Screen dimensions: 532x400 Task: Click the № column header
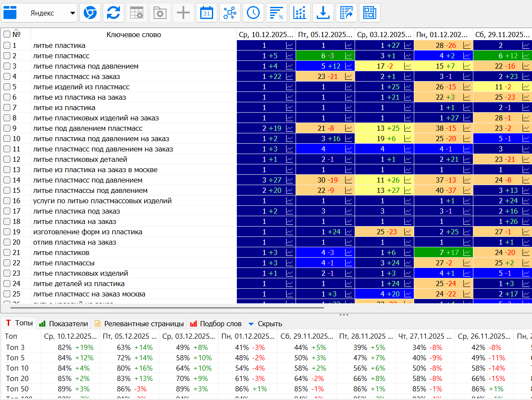16,35
